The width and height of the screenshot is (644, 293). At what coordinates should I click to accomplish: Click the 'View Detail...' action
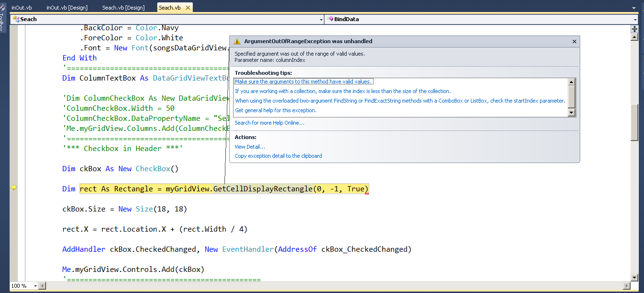(x=249, y=147)
